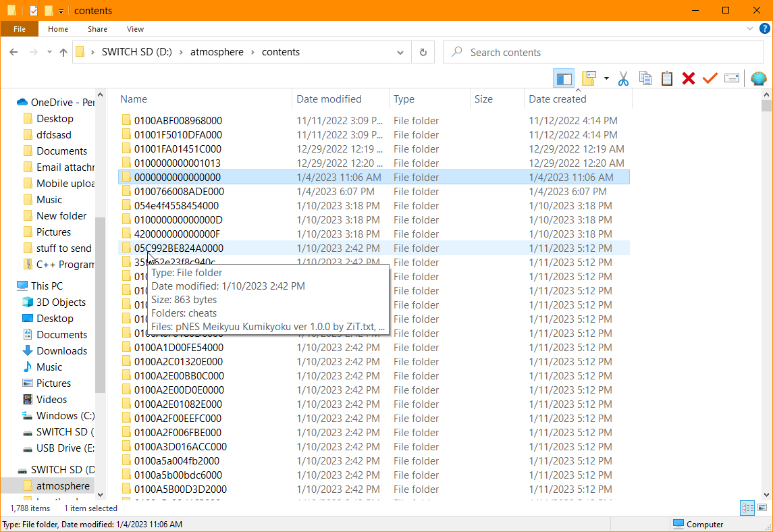Open the Customize Quick Access Toolbar dropdown

click(x=61, y=11)
